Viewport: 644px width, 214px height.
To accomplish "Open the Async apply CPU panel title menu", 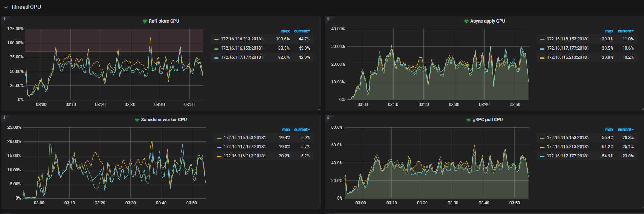I will pos(487,21).
